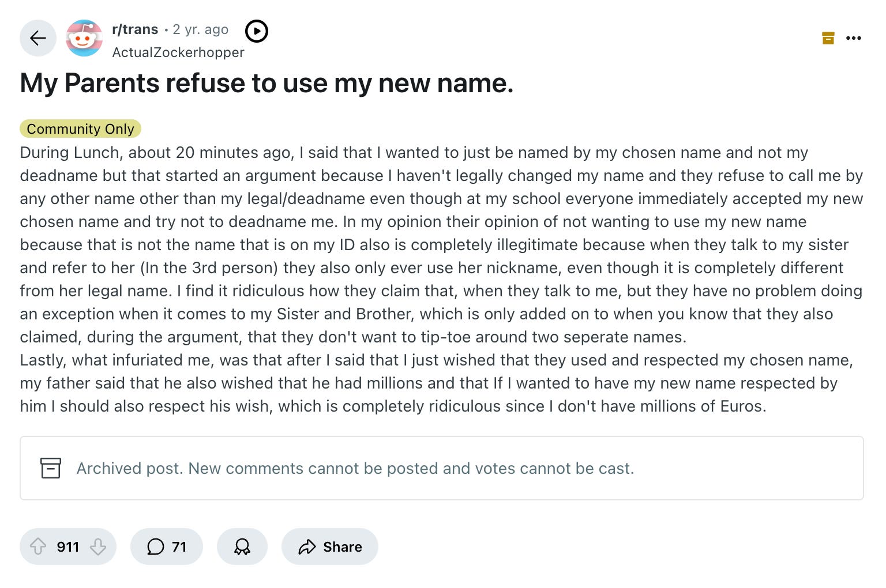Click the 911 vote count
Viewport: 886px width, 588px height.
coord(68,546)
